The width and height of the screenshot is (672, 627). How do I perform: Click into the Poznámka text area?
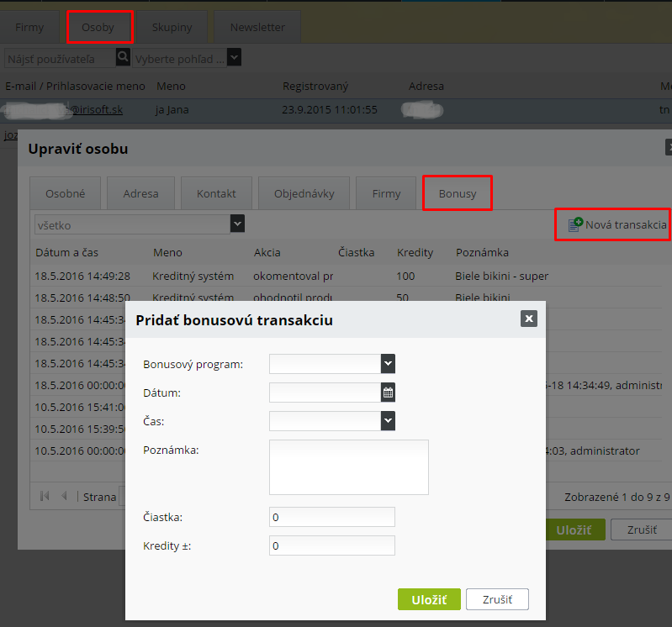[349, 466]
